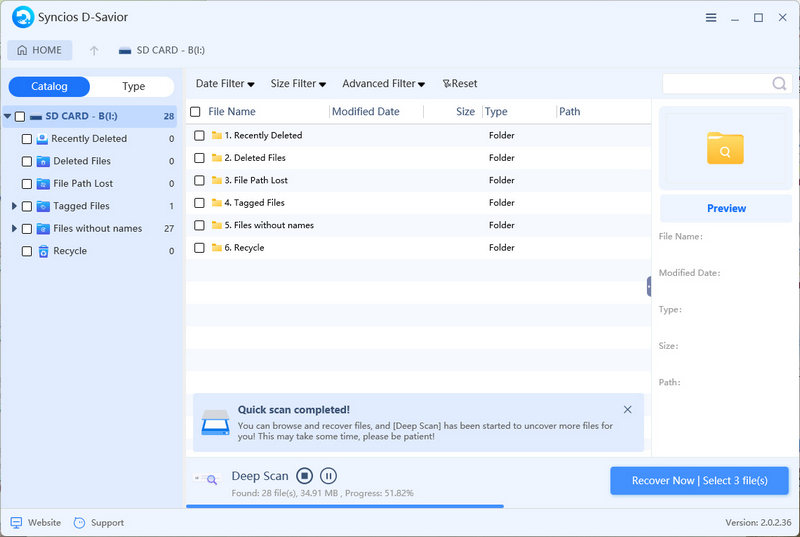The image size is (800, 537).
Task: Click the Syncios D-Savior logo icon
Action: (22, 17)
